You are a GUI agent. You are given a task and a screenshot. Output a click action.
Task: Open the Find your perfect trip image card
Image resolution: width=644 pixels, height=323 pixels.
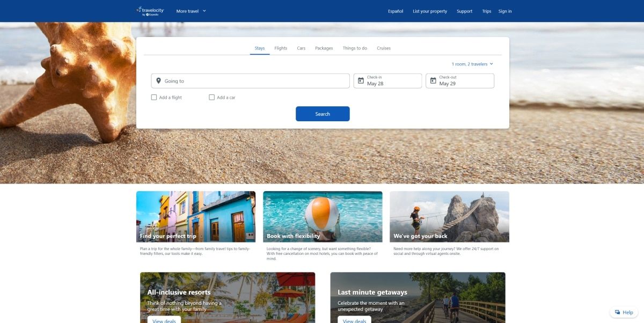pos(196,216)
